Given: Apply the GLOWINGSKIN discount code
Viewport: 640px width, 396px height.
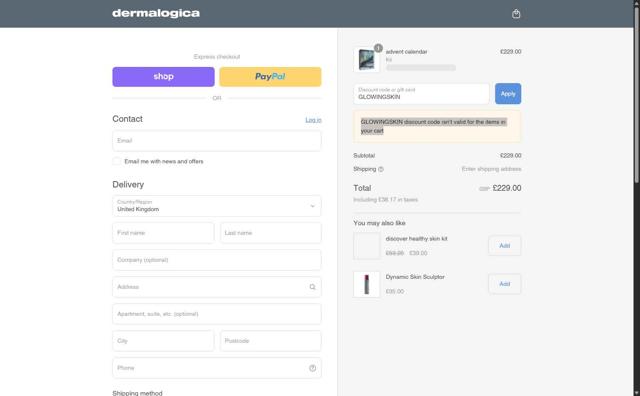Looking at the screenshot, I should 508,93.
